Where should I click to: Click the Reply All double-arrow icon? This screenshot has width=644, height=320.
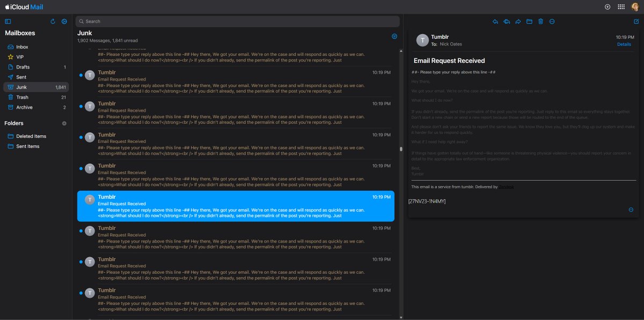pos(507,21)
